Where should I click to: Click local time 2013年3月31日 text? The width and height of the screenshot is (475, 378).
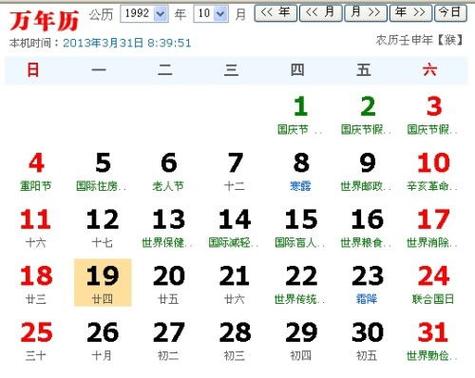(x=127, y=43)
